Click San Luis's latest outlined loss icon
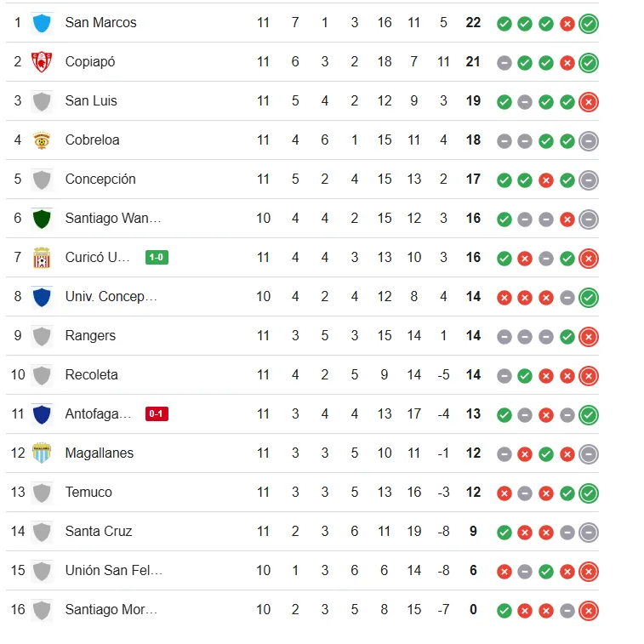The image size is (644, 644). (x=588, y=102)
